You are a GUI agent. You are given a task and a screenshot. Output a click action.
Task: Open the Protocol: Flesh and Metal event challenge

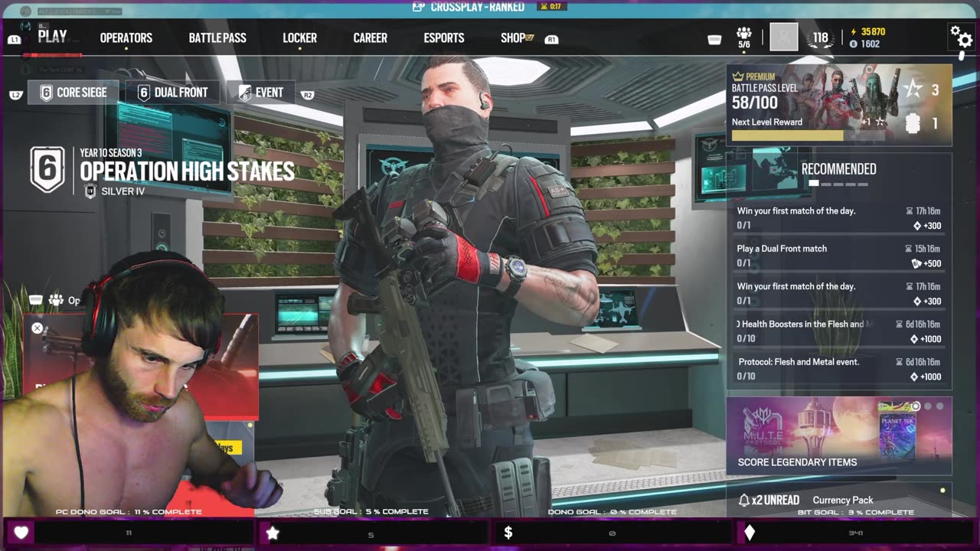pos(839,369)
